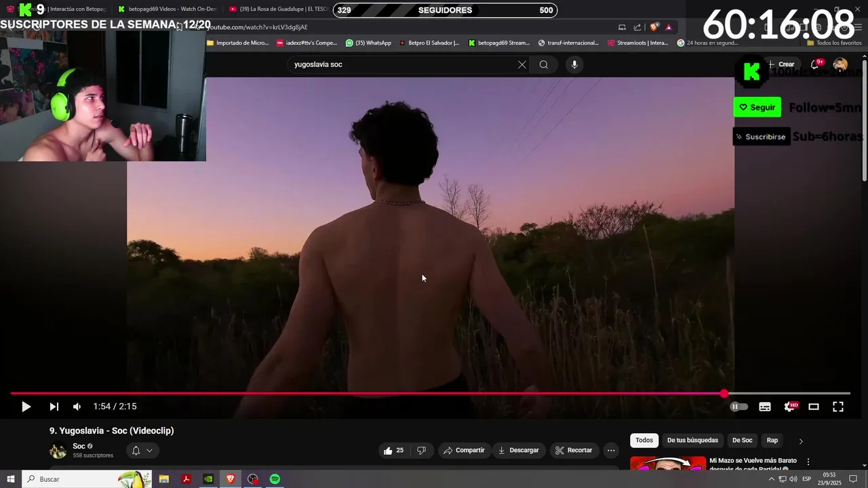Open Betpro El Salvador bookmark
Image resolution: width=868 pixels, height=488 pixels.
429,43
